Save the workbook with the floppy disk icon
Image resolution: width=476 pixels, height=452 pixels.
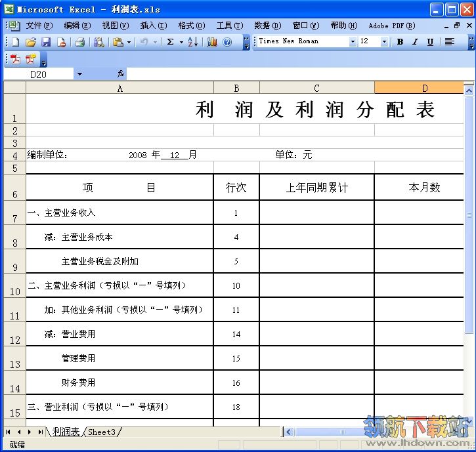46,42
